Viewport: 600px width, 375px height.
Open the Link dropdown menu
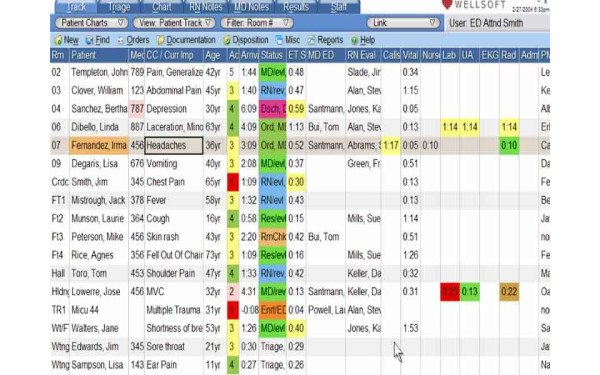pyautogui.click(x=403, y=23)
